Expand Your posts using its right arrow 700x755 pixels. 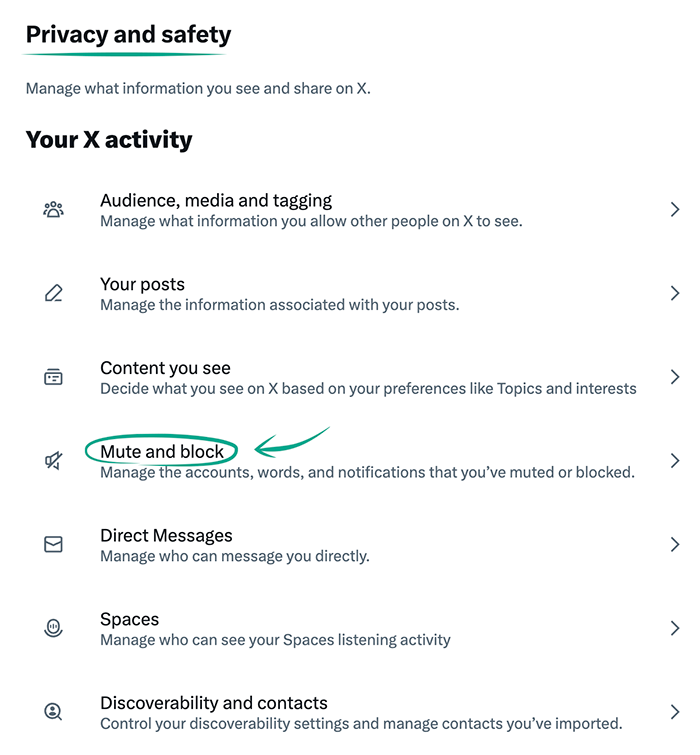tap(675, 293)
